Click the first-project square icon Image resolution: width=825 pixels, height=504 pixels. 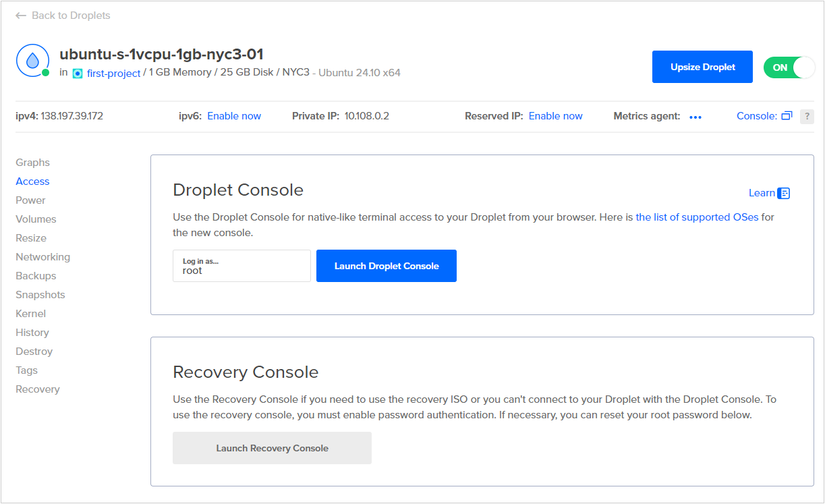[77, 73]
